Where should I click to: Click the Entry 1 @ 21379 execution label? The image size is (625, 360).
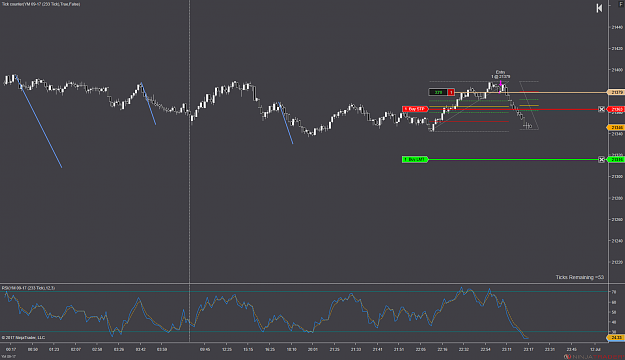point(501,74)
